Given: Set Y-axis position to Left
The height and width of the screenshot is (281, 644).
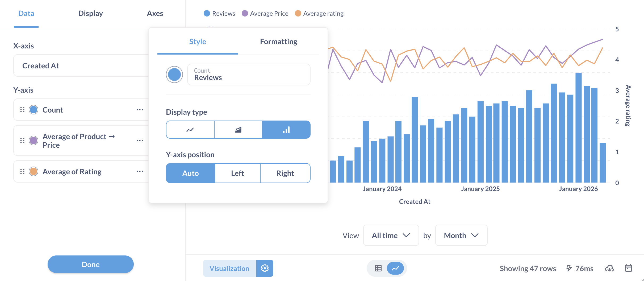Looking at the screenshot, I should click(237, 173).
